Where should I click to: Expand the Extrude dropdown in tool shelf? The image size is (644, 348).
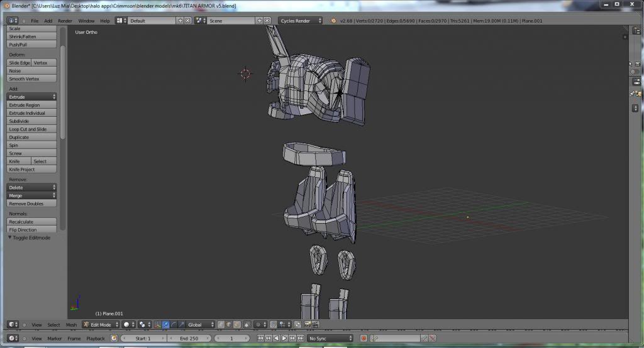pyautogui.click(x=31, y=97)
